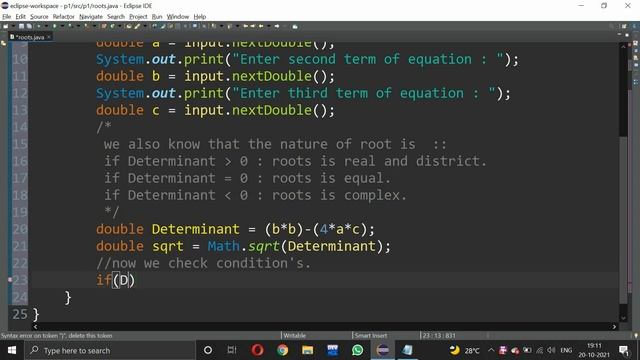Image resolution: width=640 pixels, height=360 pixels.
Task: Click the 'Type here to search' box
Action: pos(110,350)
